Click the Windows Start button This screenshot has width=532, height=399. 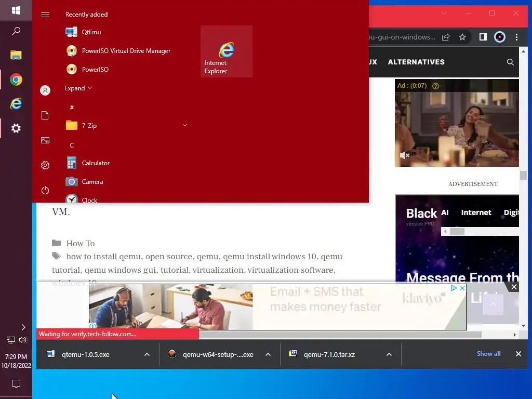(16, 10)
